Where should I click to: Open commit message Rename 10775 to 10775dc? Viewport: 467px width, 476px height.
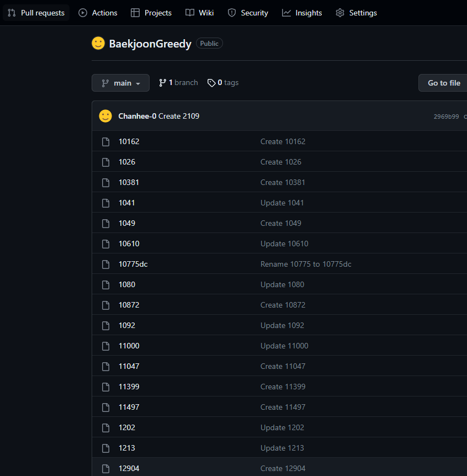click(306, 264)
